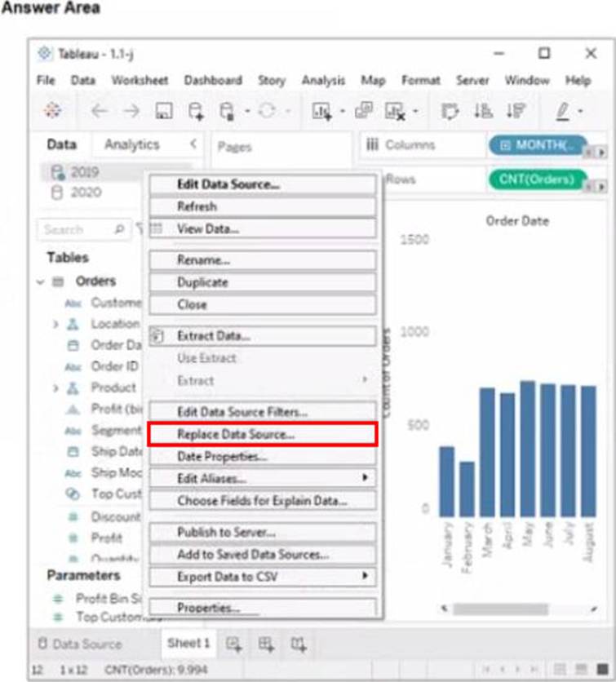Open the Export Data to CSV submenu
This screenshot has height=682, width=616.
coord(263,577)
